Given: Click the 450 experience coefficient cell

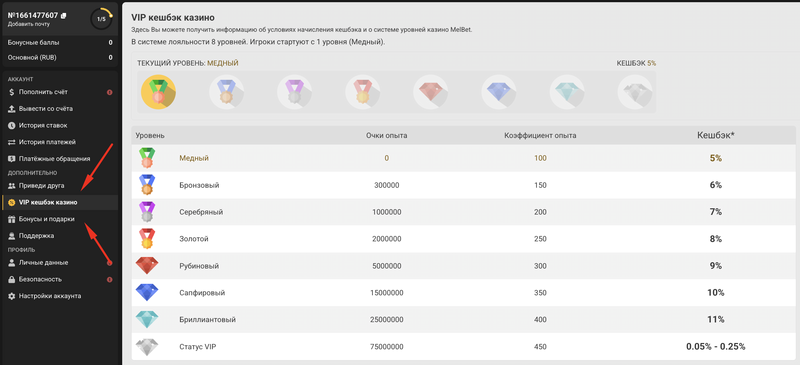Looking at the screenshot, I should coord(540,347).
